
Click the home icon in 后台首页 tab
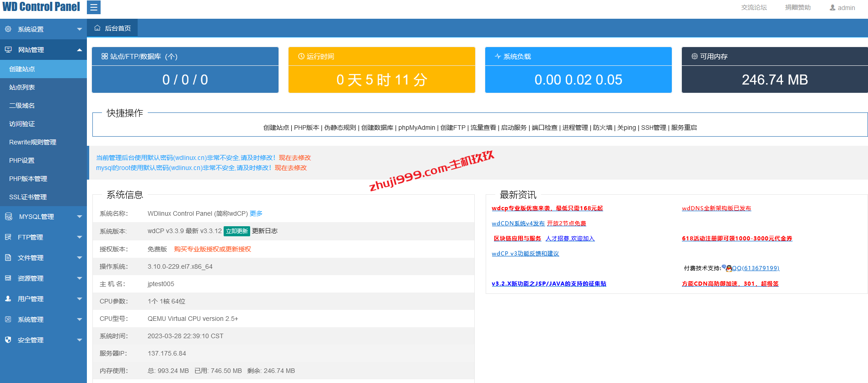pyautogui.click(x=97, y=28)
